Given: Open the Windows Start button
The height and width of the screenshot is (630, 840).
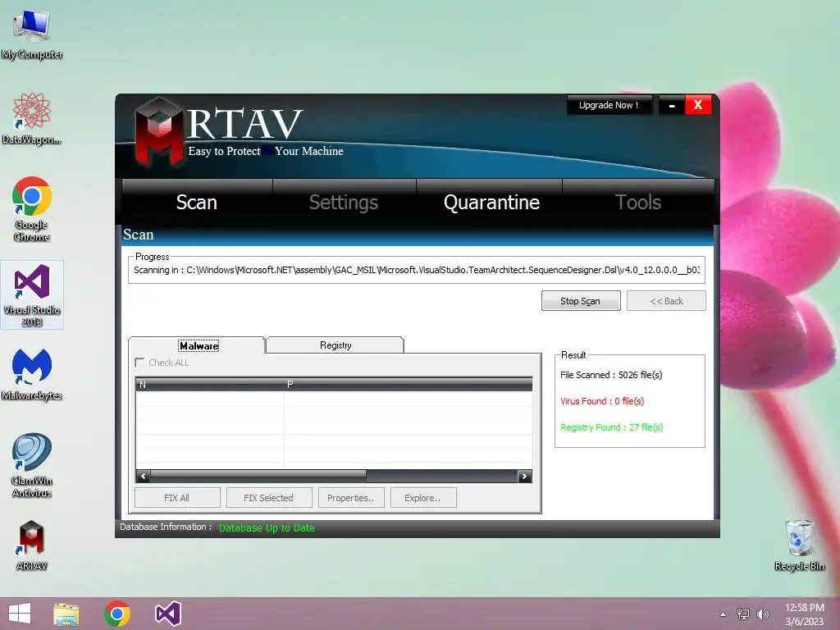Looking at the screenshot, I should [20, 614].
